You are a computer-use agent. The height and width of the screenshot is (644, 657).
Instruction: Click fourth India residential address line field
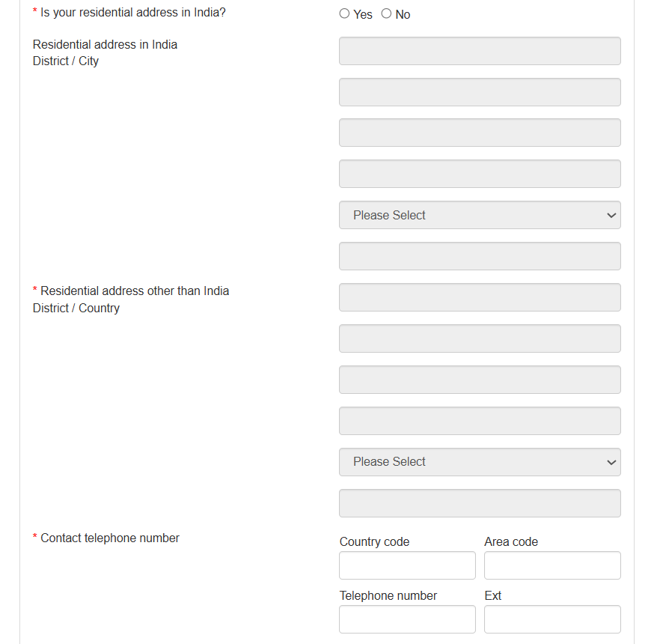pyautogui.click(x=480, y=174)
